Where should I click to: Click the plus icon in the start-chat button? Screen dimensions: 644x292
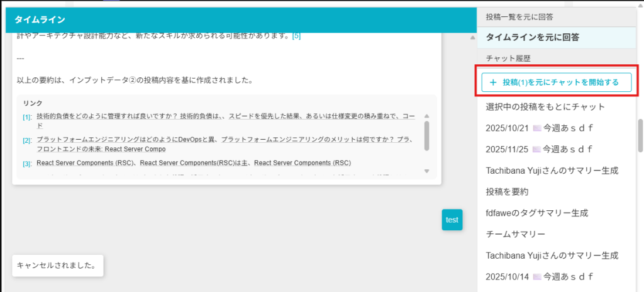[x=493, y=82]
